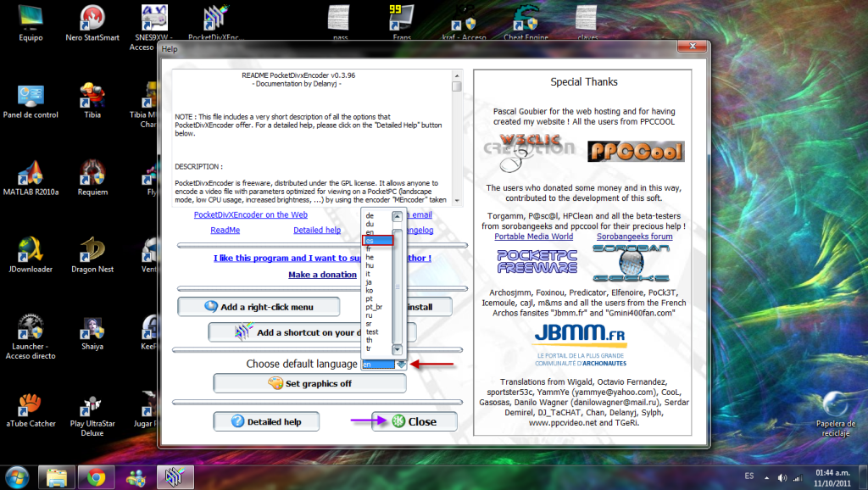Screen dimensions: 868x490
Task: Click 'Add a right-click menu' button
Action: (259, 307)
